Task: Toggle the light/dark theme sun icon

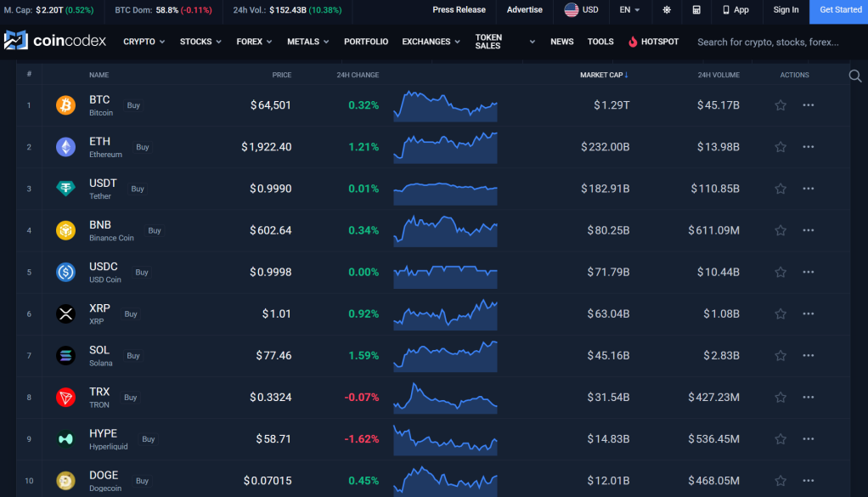Action: (667, 10)
